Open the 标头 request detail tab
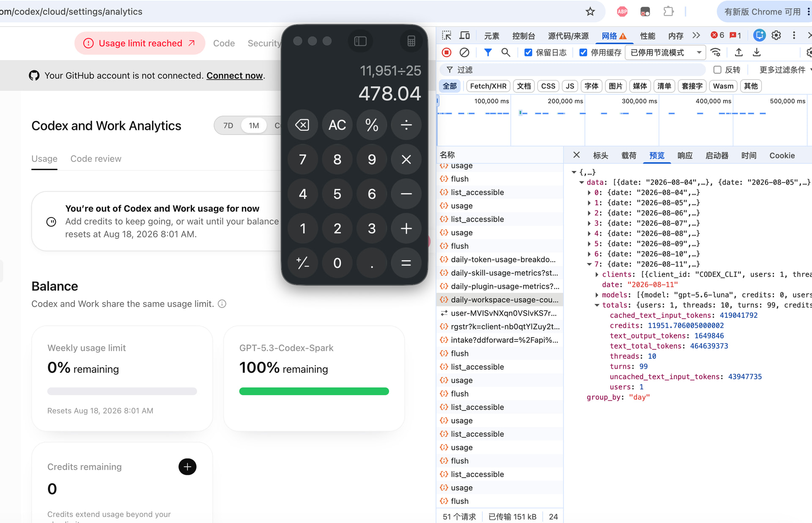This screenshot has height=523, width=812. pos(601,155)
